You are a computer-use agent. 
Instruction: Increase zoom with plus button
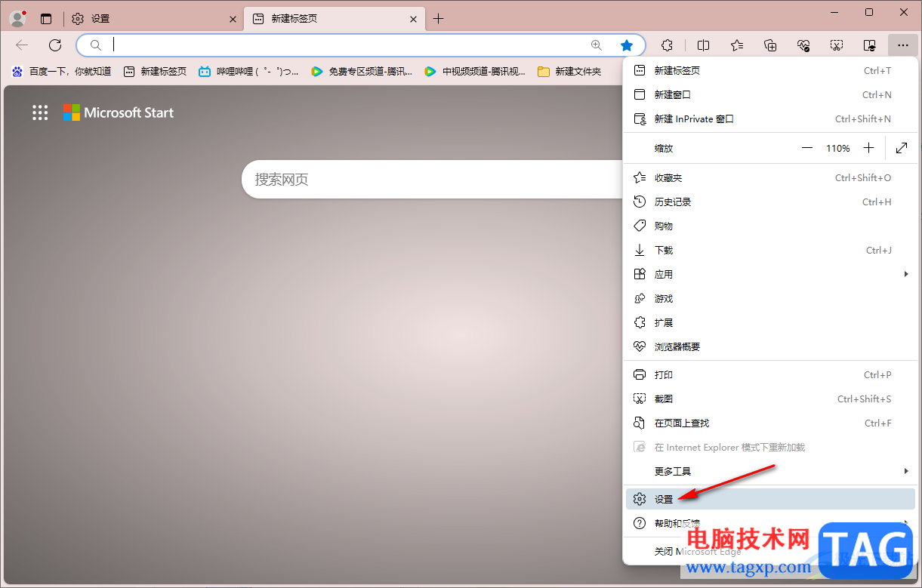pyautogui.click(x=869, y=148)
